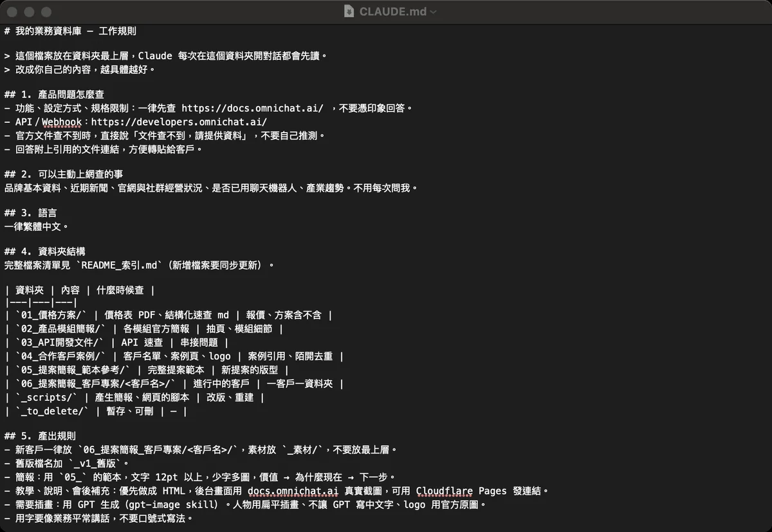Click the underlined word 'Cloudflare'
The height and width of the screenshot is (532, 772).
445,491
